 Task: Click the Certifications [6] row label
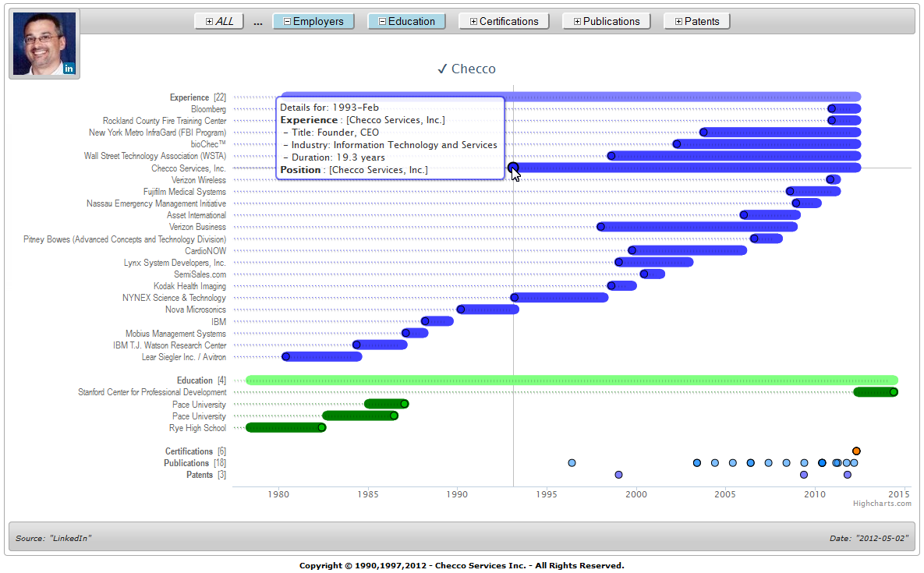point(195,451)
